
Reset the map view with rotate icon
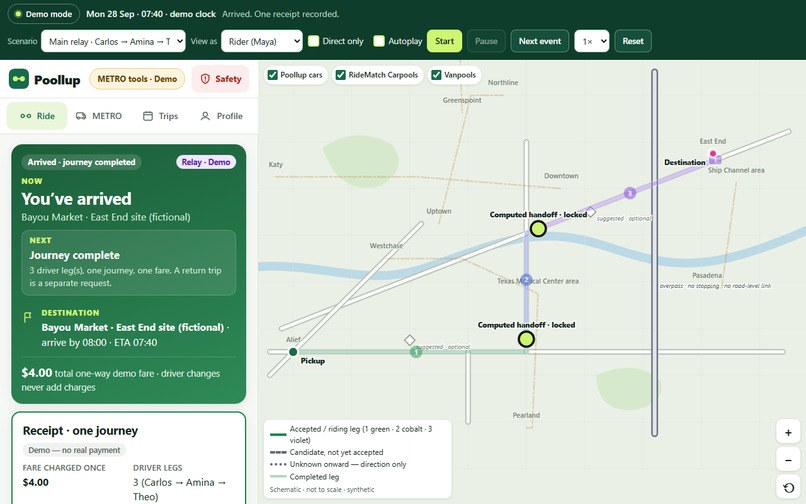(788, 488)
